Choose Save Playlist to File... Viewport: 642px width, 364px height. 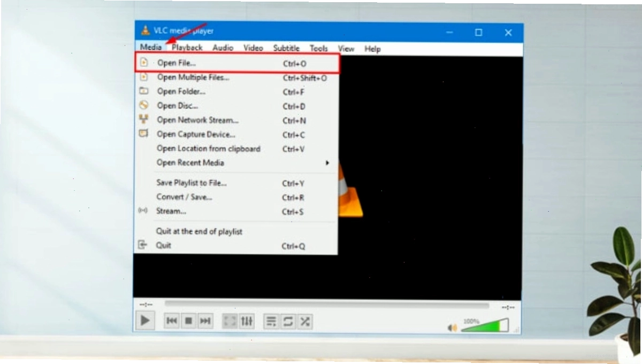(x=237, y=183)
